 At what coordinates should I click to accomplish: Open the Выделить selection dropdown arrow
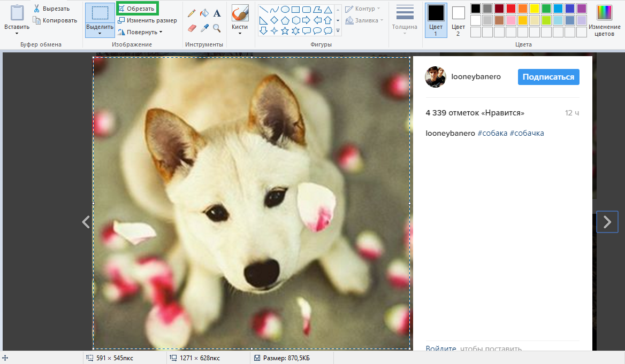pyautogui.click(x=100, y=34)
